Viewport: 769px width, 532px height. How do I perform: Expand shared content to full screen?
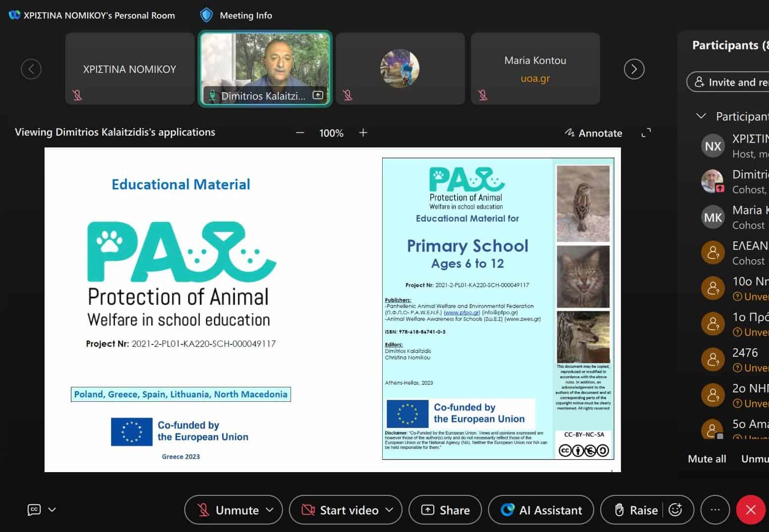pos(646,133)
